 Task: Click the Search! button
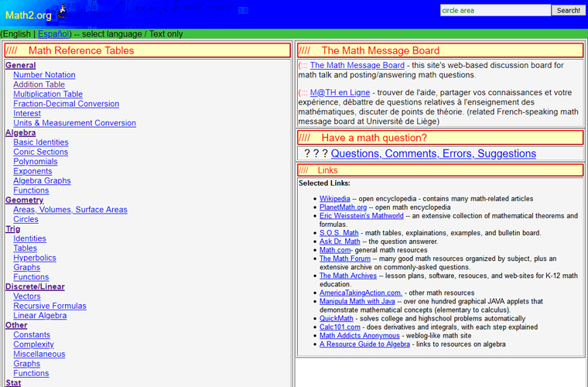568,11
